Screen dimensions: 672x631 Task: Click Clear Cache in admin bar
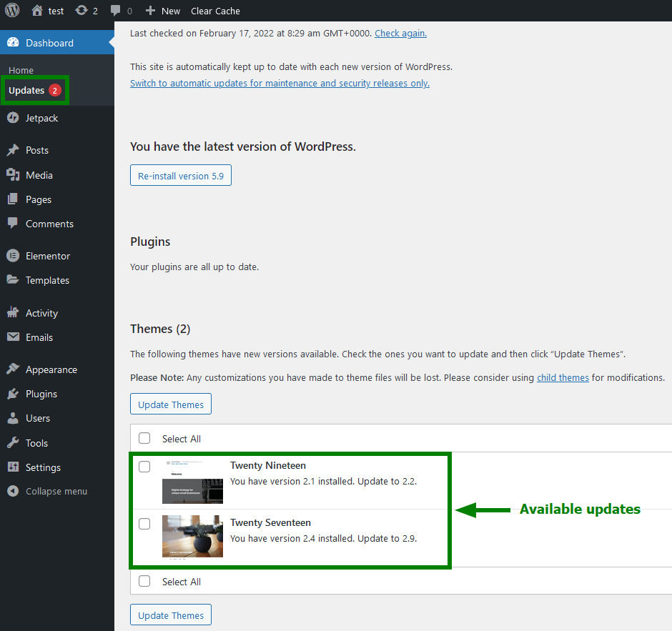tap(215, 11)
